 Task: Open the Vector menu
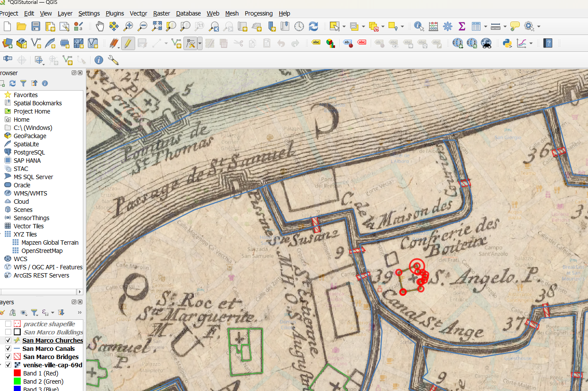click(138, 13)
